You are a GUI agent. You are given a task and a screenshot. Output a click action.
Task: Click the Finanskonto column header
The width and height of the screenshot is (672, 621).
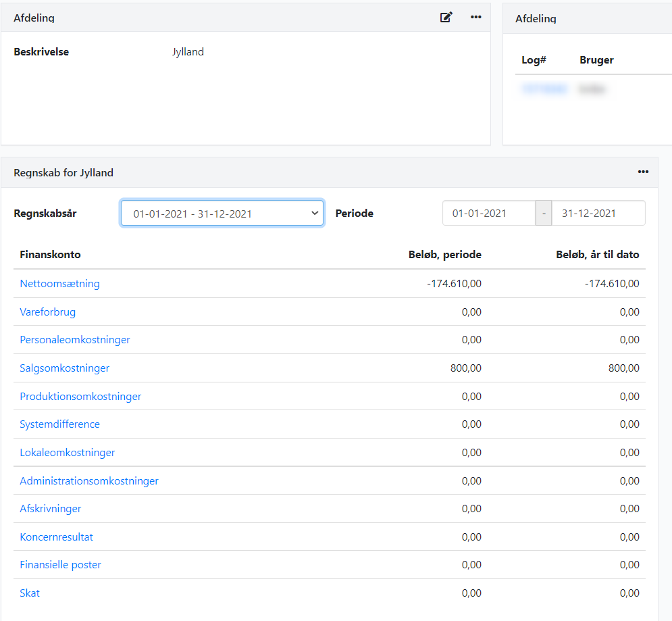(51, 255)
